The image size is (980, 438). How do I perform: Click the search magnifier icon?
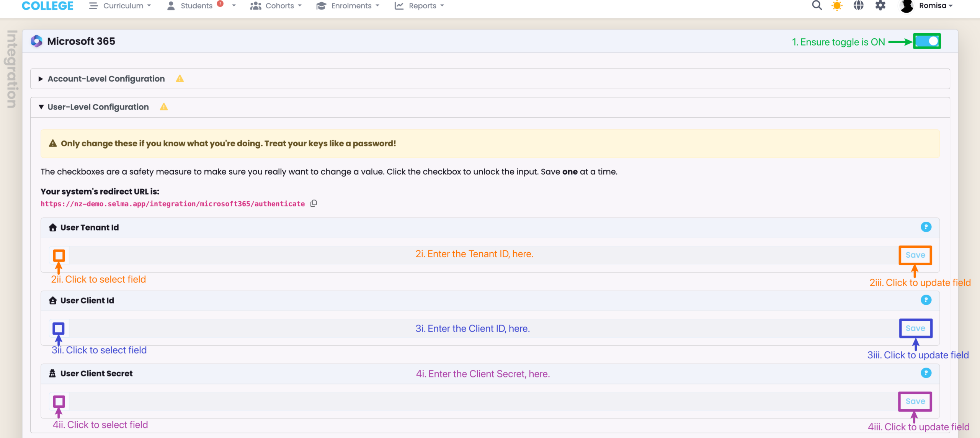[817, 6]
